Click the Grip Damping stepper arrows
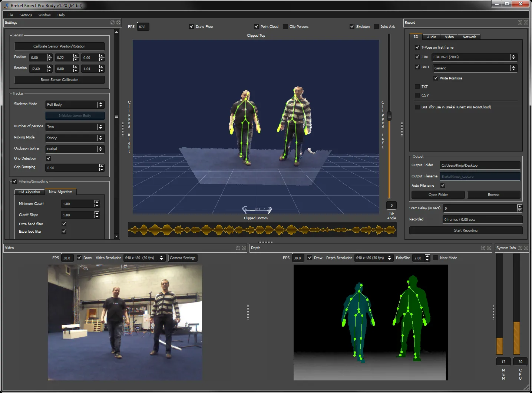 click(102, 168)
